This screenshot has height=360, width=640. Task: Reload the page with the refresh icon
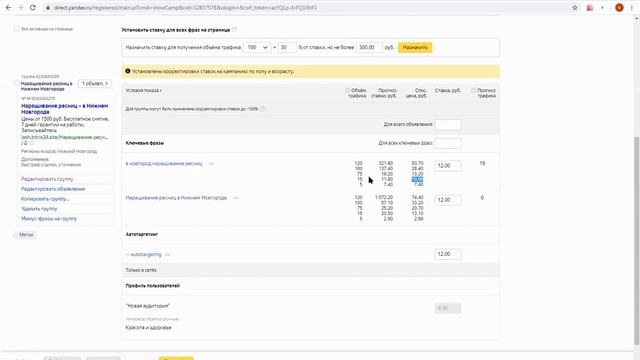click(x=33, y=8)
